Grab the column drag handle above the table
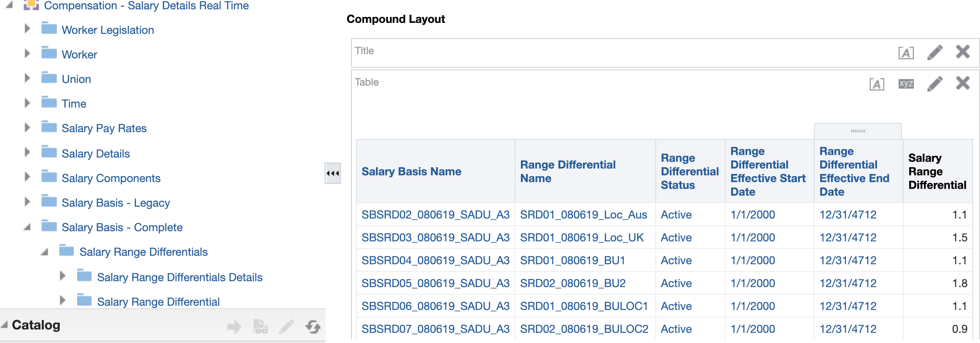This screenshot has height=343, width=980. (x=857, y=131)
